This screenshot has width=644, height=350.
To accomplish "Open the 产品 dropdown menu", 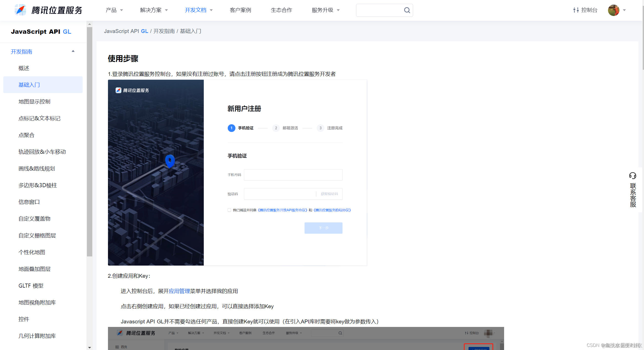I will [114, 10].
